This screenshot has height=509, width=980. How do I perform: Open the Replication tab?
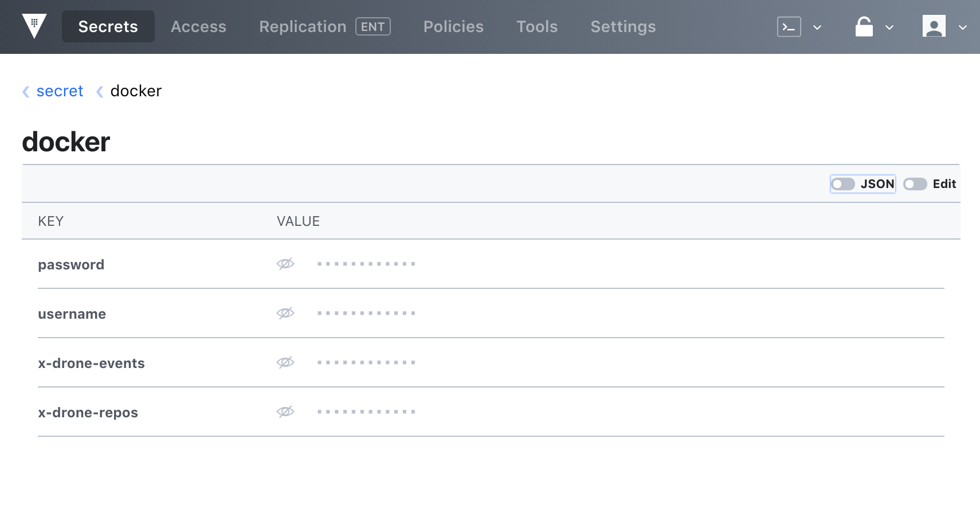pyautogui.click(x=303, y=26)
